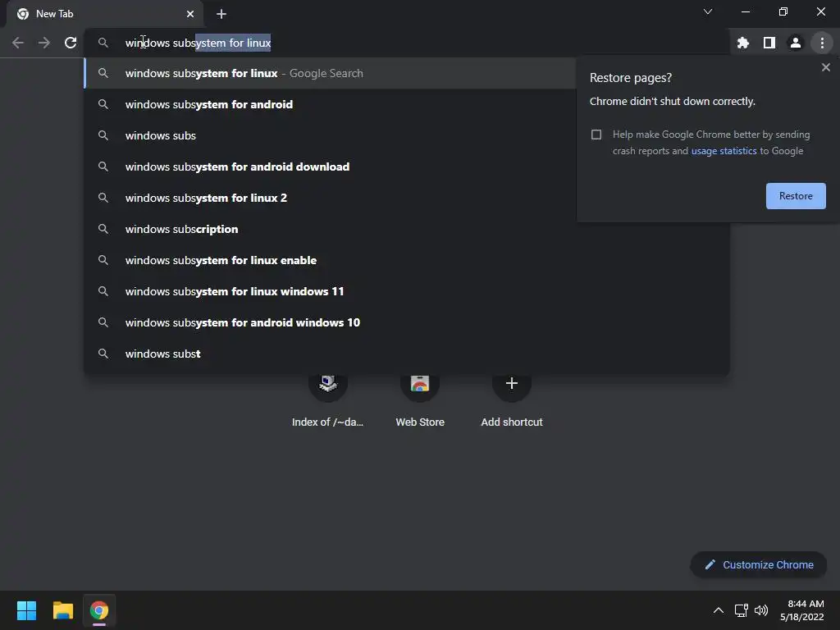This screenshot has height=630, width=840.
Task: Choose suggestion windows subsystem for linux enable
Action: coord(407,260)
